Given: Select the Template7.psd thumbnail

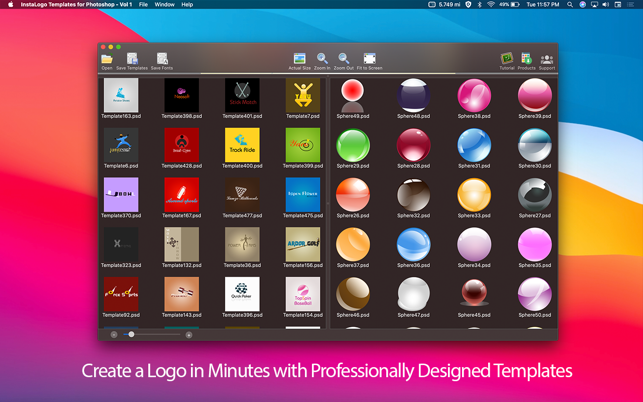Looking at the screenshot, I should pyautogui.click(x=303, y=95).
